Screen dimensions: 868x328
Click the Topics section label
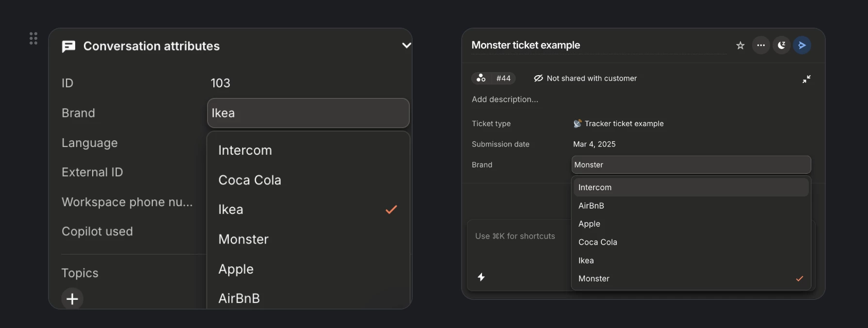coord(80,273)
